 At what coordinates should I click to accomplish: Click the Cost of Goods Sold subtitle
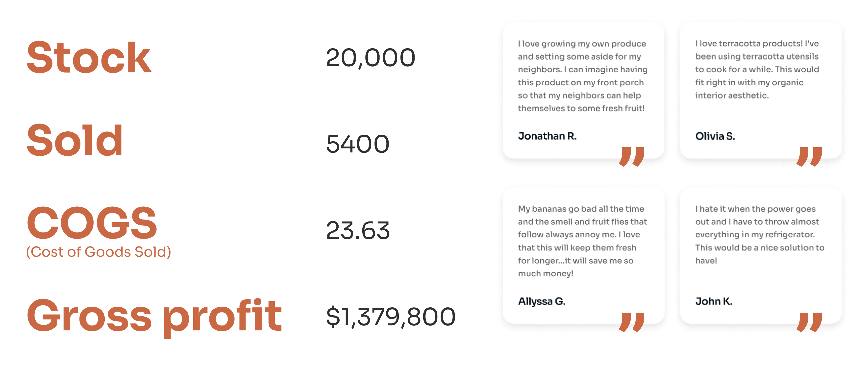click(99, 252)
